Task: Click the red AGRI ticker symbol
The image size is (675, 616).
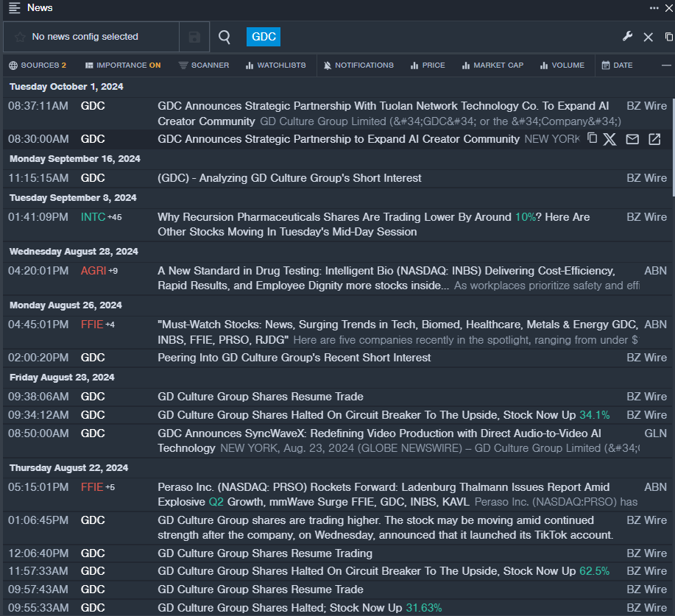Action: (x=93, y=271)
